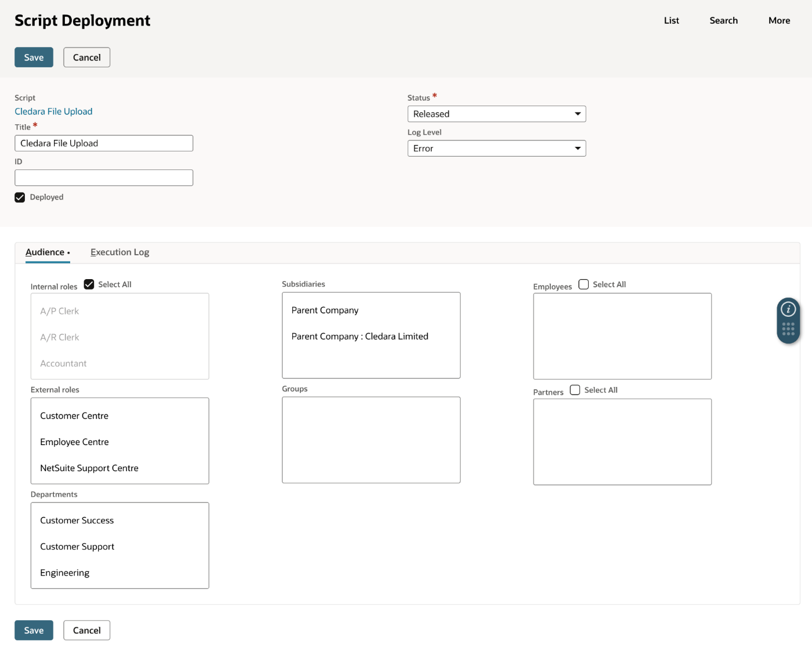Open the Status dropdown showing Released

point(496,114)
